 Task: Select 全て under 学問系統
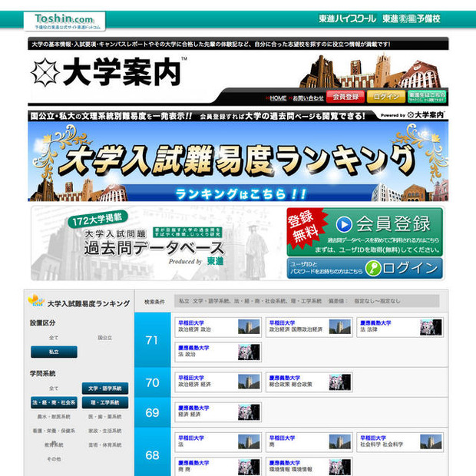(x=54, y=388)
